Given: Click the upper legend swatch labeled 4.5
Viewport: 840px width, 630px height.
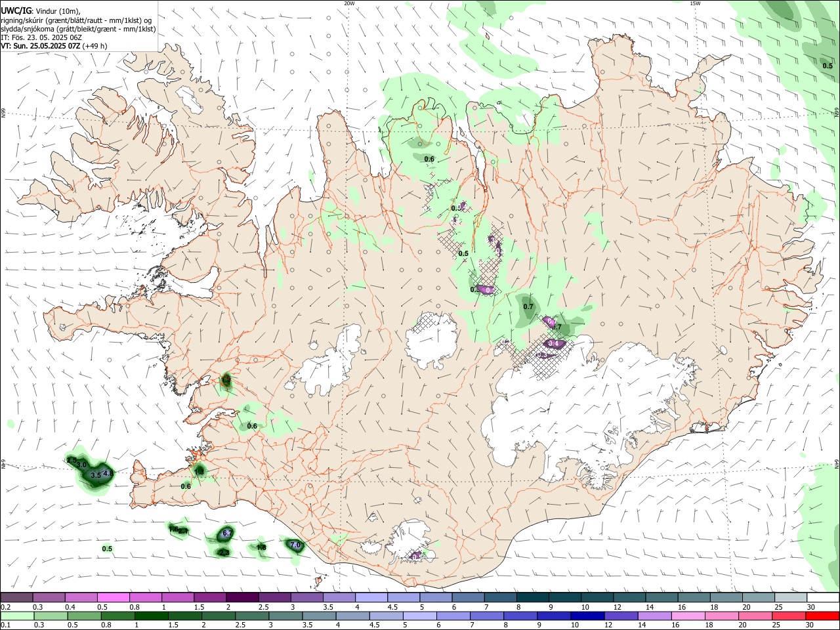Looking at the screenshot, I should [x=404, y=598].
